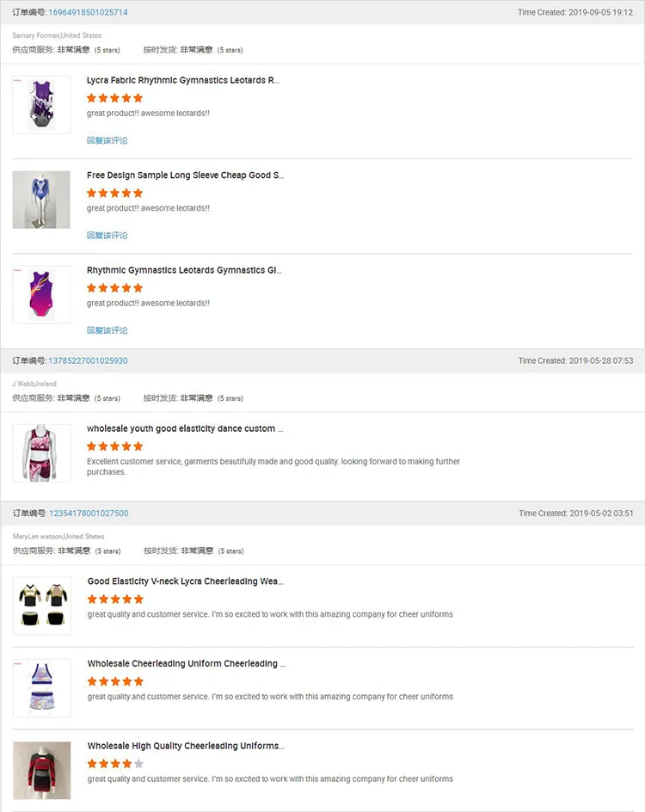The image size is (645, 812).
Task: Open order number 12354178001027500 link
Action: click(x=89, y=514)
